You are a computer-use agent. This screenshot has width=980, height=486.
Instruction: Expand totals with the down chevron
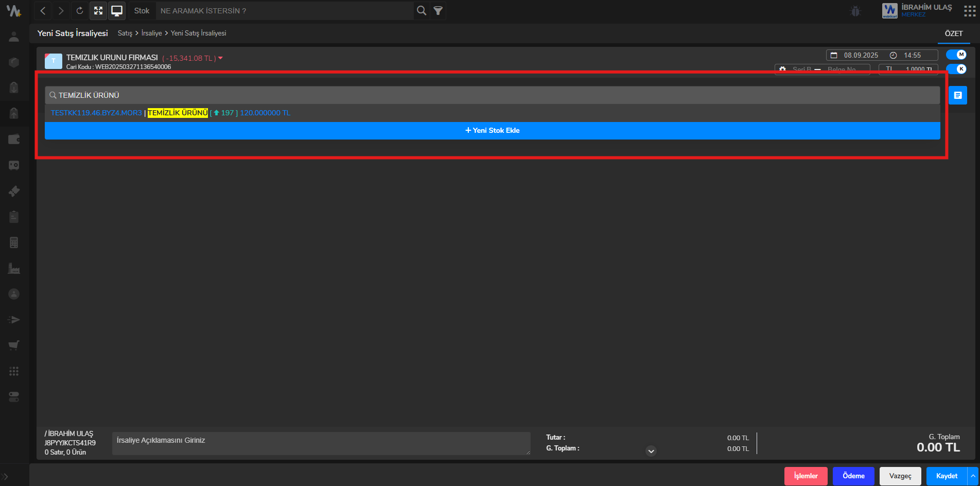click(651, 451)
